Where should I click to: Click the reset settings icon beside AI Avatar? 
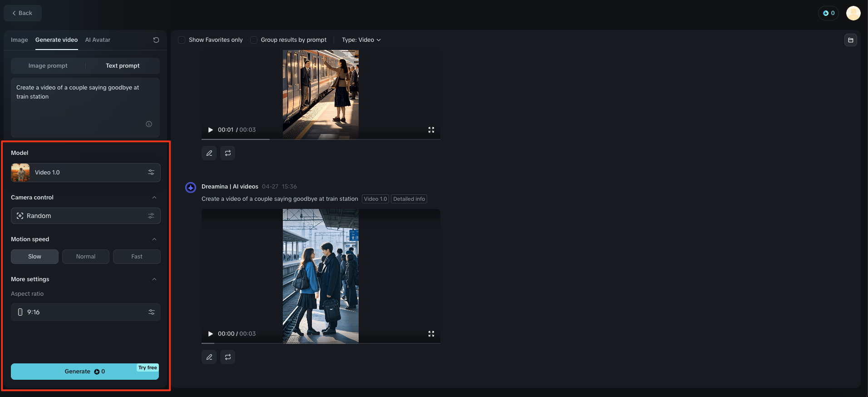pos(156,40)
